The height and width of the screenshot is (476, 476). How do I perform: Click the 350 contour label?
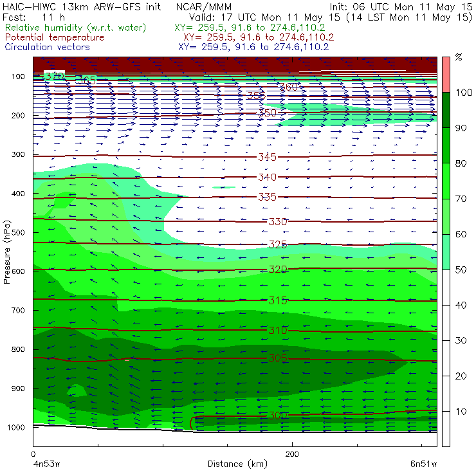[268, 113]
